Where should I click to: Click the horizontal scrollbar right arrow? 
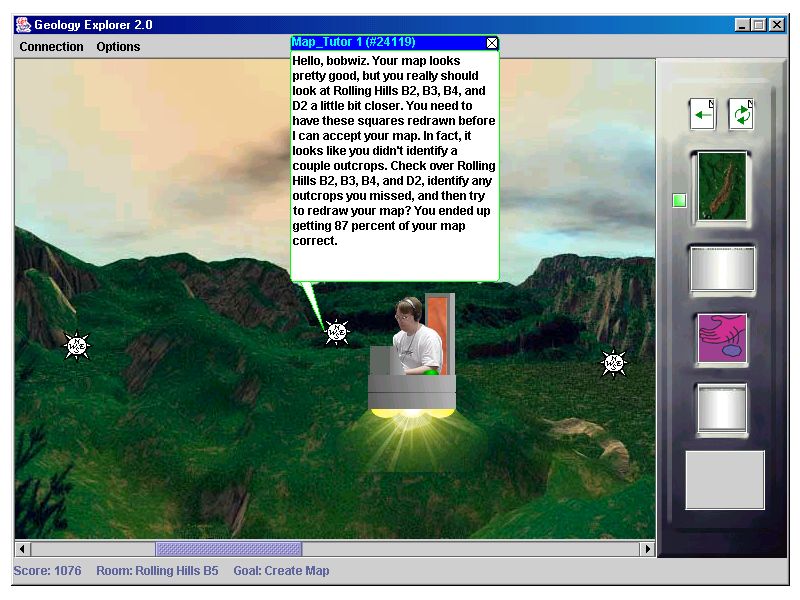click(647, 549)
